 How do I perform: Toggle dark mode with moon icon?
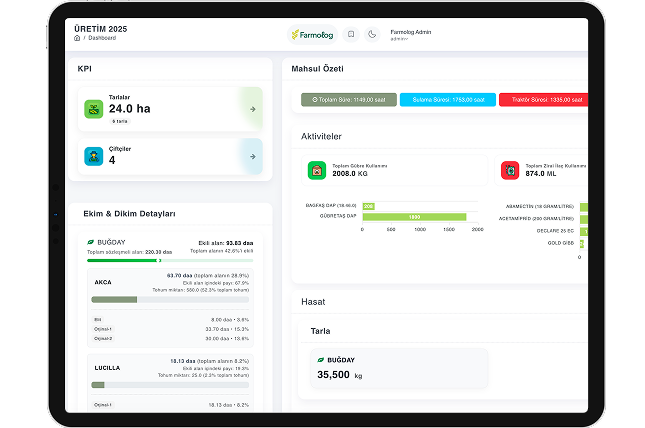[372, 34]
